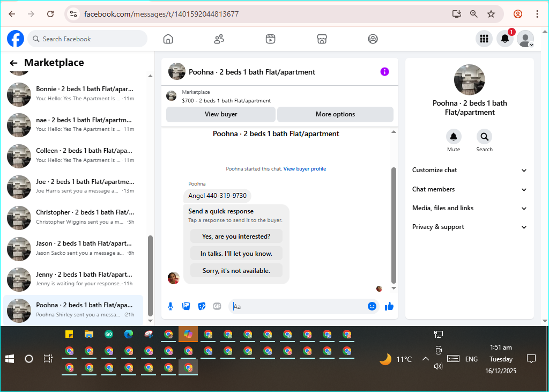Click the Search Facebook field

point(87,39)
